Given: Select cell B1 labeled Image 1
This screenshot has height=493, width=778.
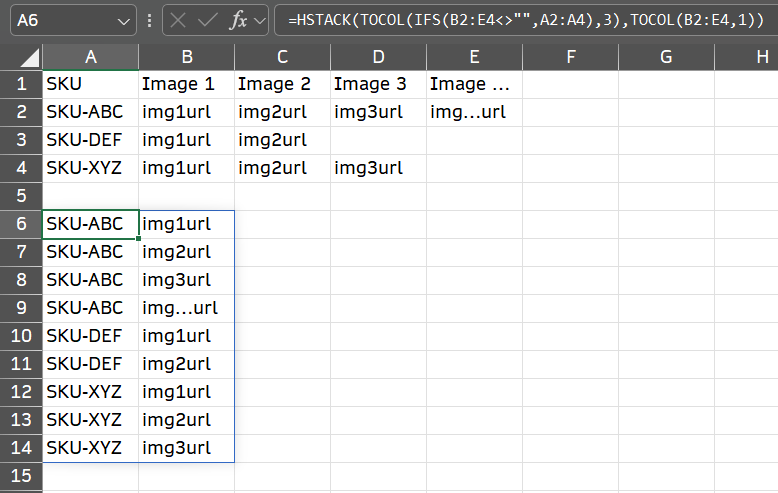Looking at the screenshot, I should (x=187, y=84).
